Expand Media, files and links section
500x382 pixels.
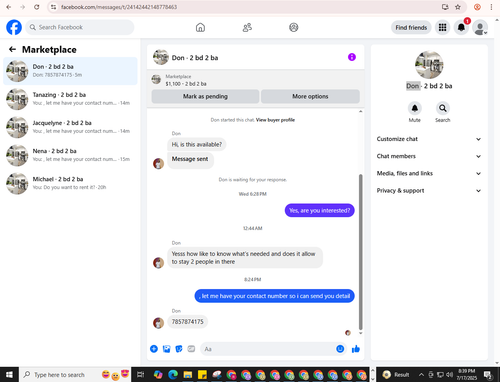[429, 173]
